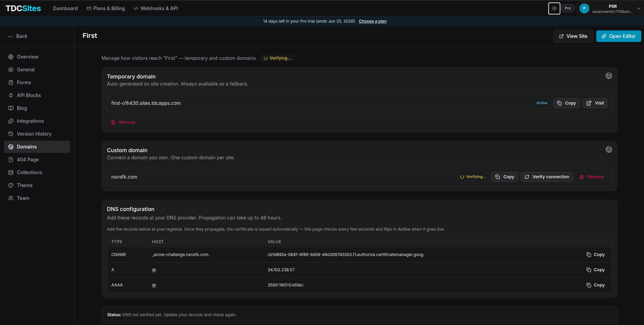Viewport: 644px width, 325px height.
Task: Click the TDCSites logo
Action: 23,8
